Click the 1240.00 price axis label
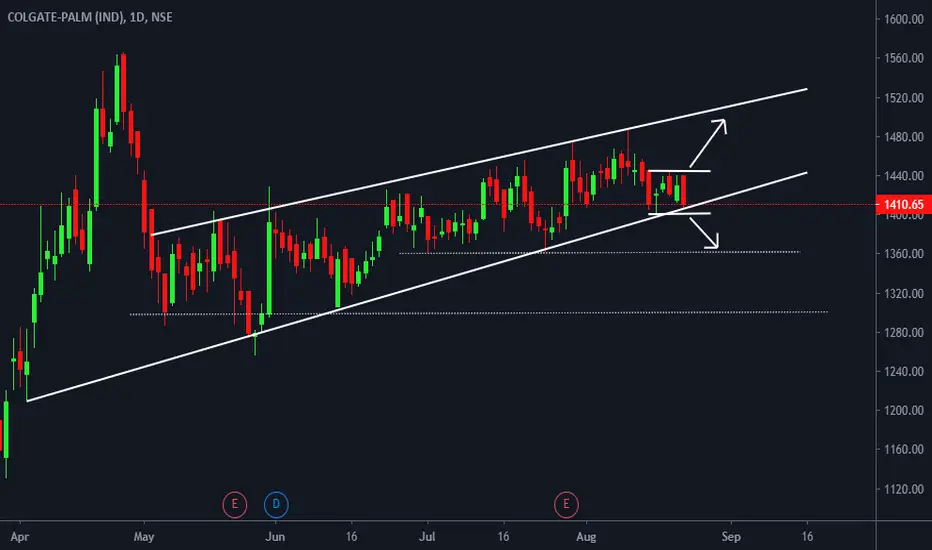932x550 pixels. point(903,372)
